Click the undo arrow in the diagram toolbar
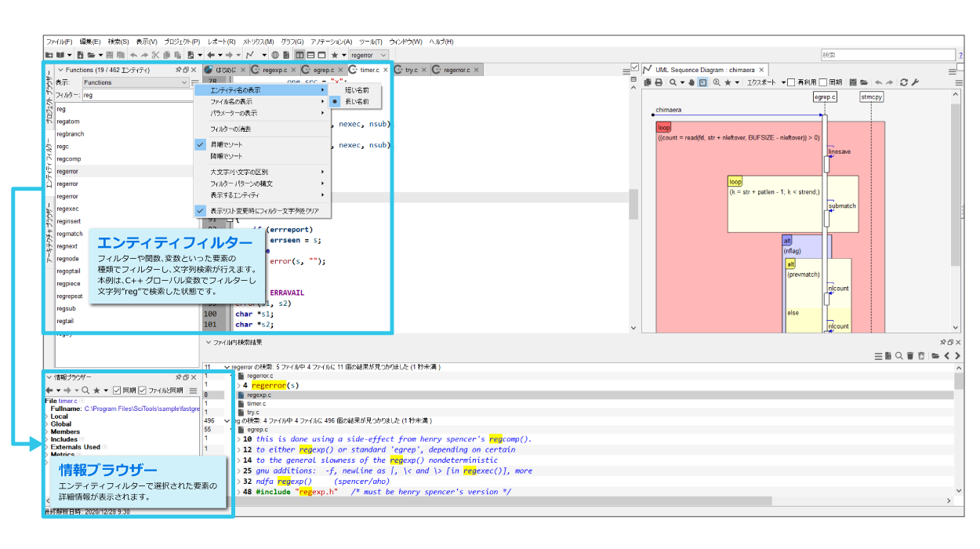980x549 pixels. [x=877, y=82]
